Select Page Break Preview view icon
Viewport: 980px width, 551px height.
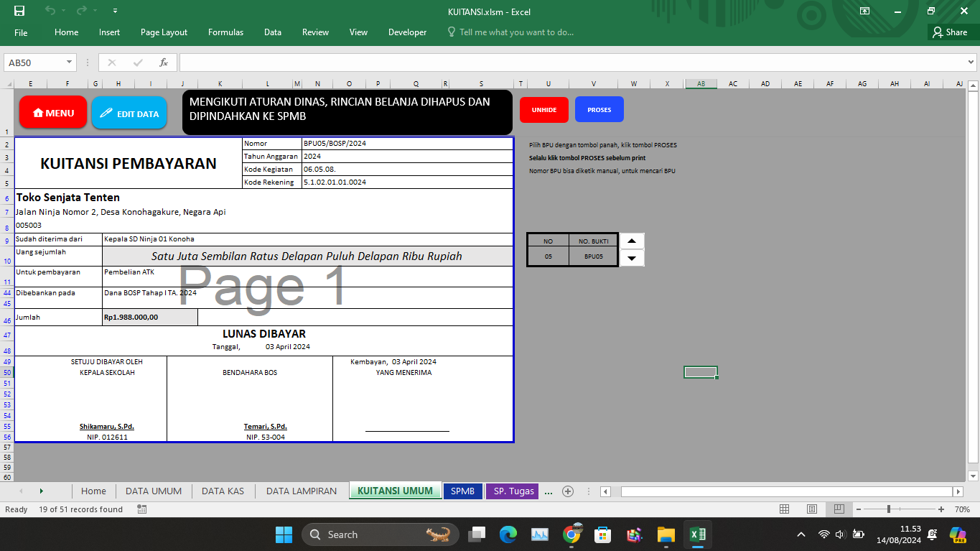839,509
